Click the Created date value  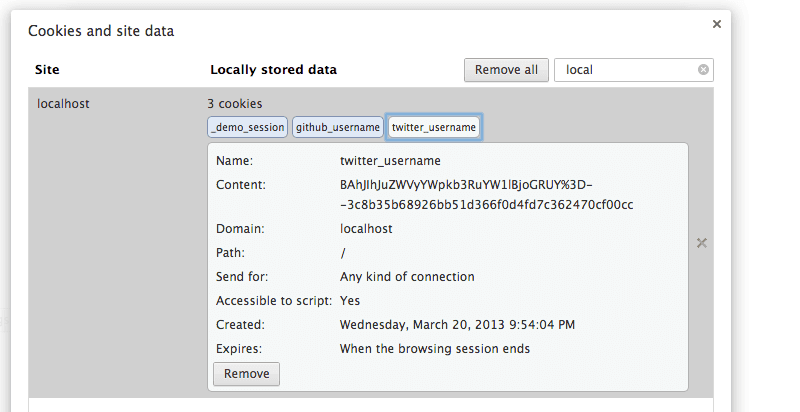(x=457, y=325)
